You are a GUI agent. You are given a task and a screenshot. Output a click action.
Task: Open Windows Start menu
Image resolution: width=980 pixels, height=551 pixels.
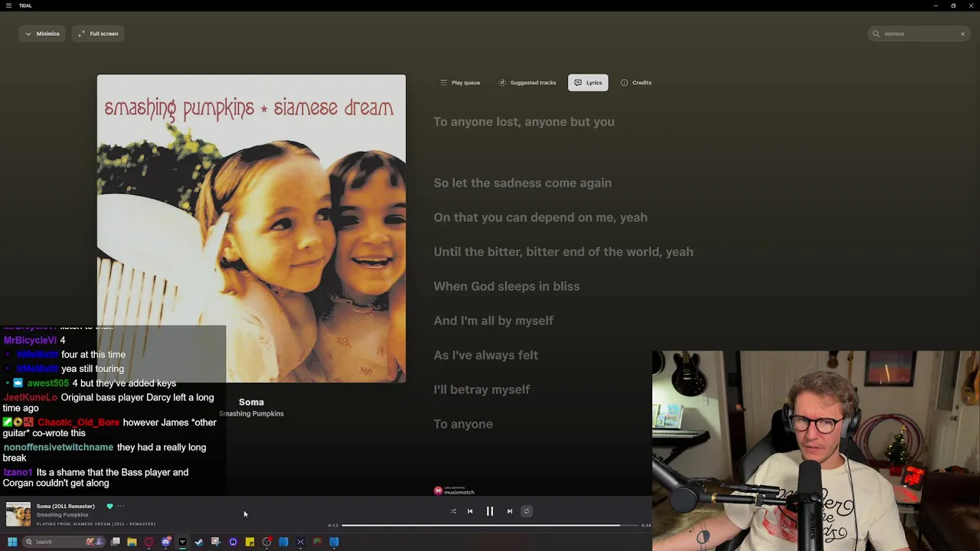pyautogui.click(x=12, y=542)
